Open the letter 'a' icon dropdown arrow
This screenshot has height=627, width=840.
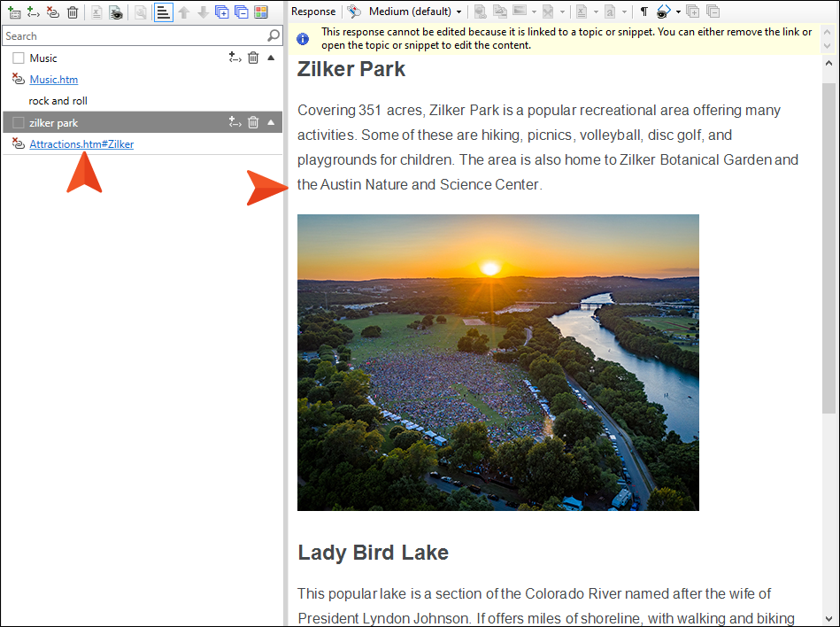coord(624,12)
